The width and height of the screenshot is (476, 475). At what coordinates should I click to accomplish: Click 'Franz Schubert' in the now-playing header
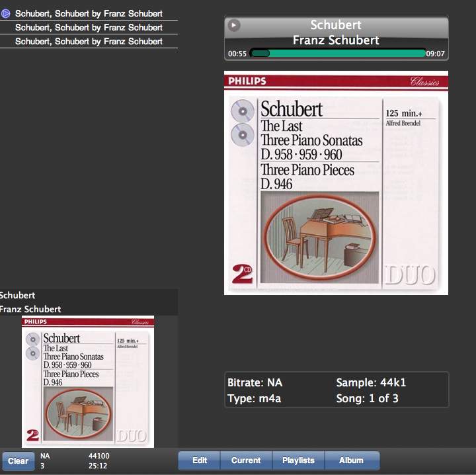click(x=336, y=40)
